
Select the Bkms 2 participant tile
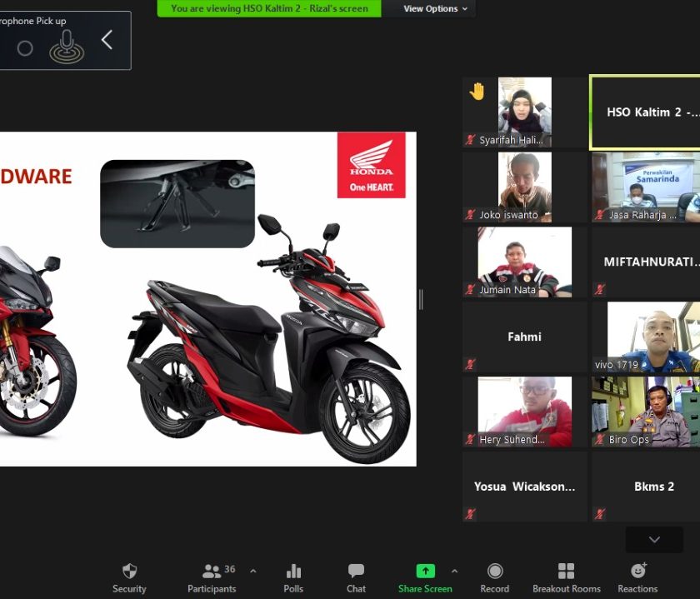(x=646, y=487)
